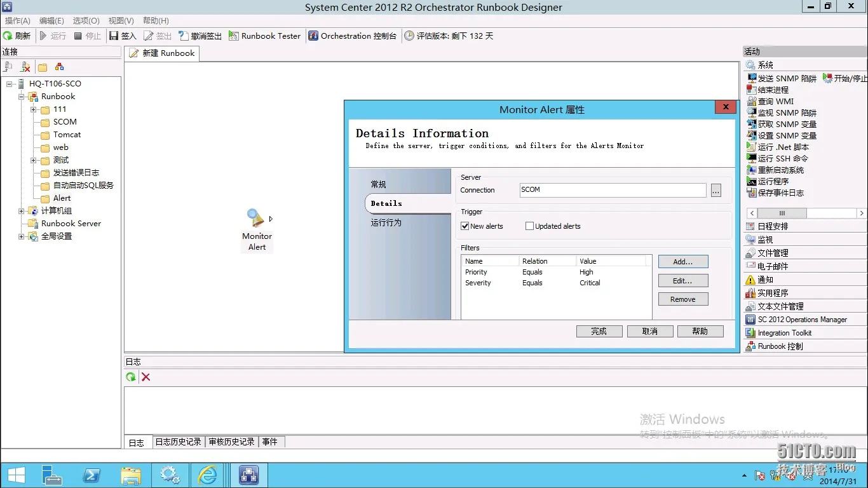868x488 pixels.
Task: Click the SCOM Connection input field
Action: click(613, 190)
